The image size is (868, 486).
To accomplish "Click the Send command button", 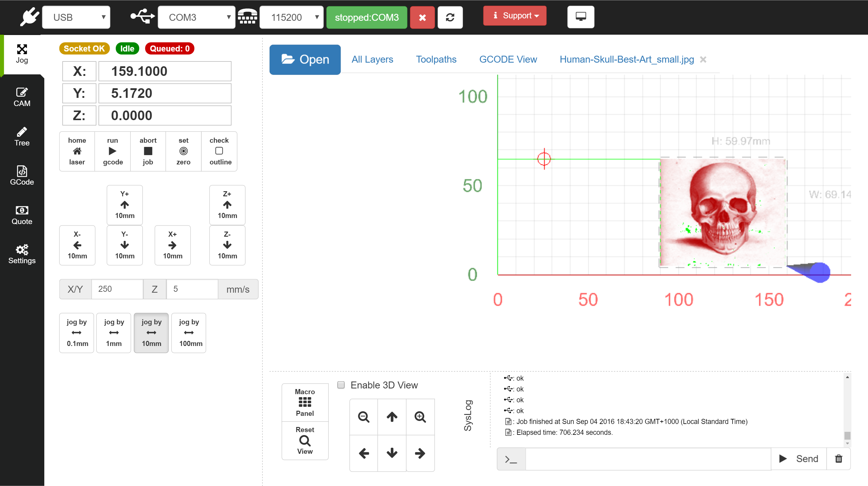I will pos(799,458).
